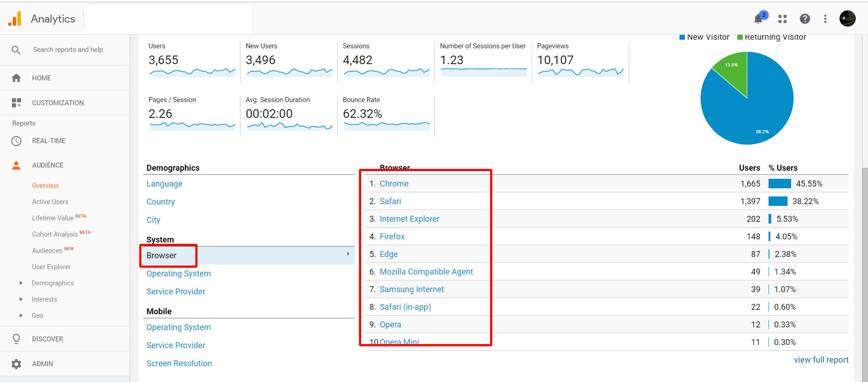The image size is (868, 382).
Task: Open the Mozilla Compatible Agent row
Action: point(426,272)
